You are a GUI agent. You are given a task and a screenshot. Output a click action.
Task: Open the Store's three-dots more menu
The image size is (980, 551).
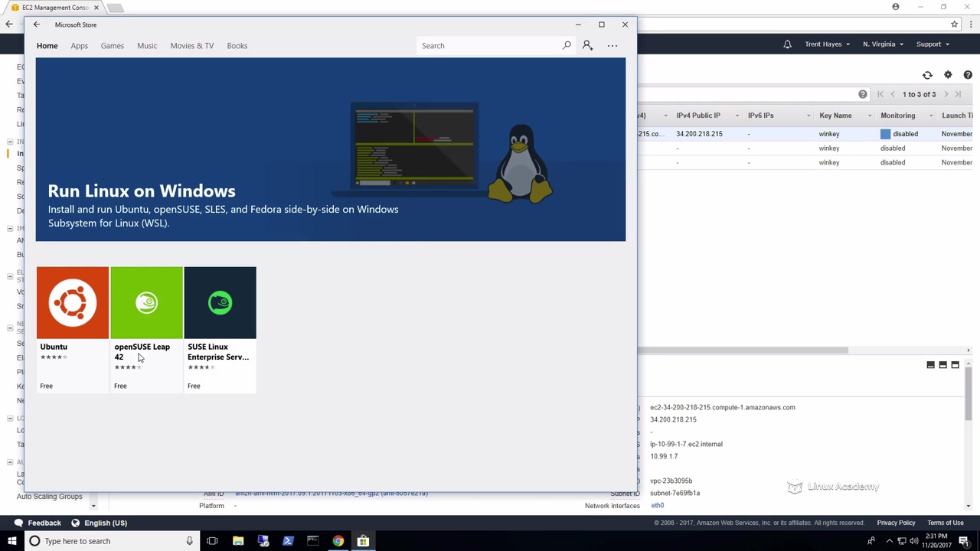click(x=612, y=46)
